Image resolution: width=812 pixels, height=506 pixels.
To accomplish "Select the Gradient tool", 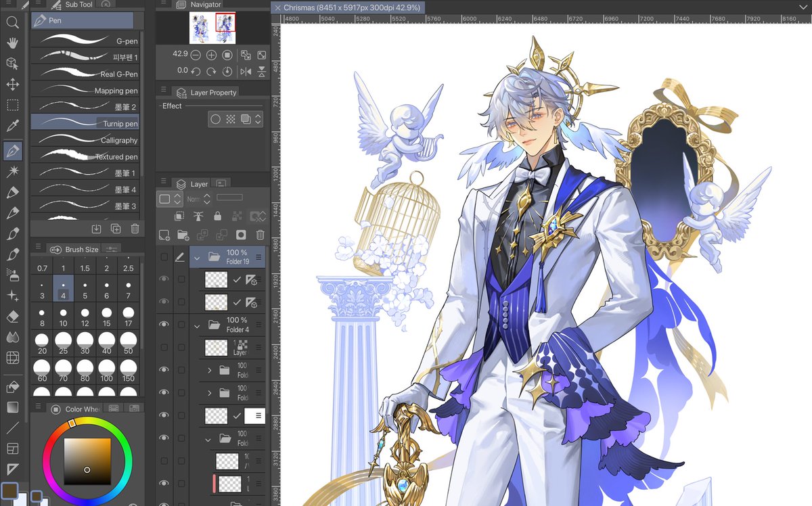I will [12, 407].
